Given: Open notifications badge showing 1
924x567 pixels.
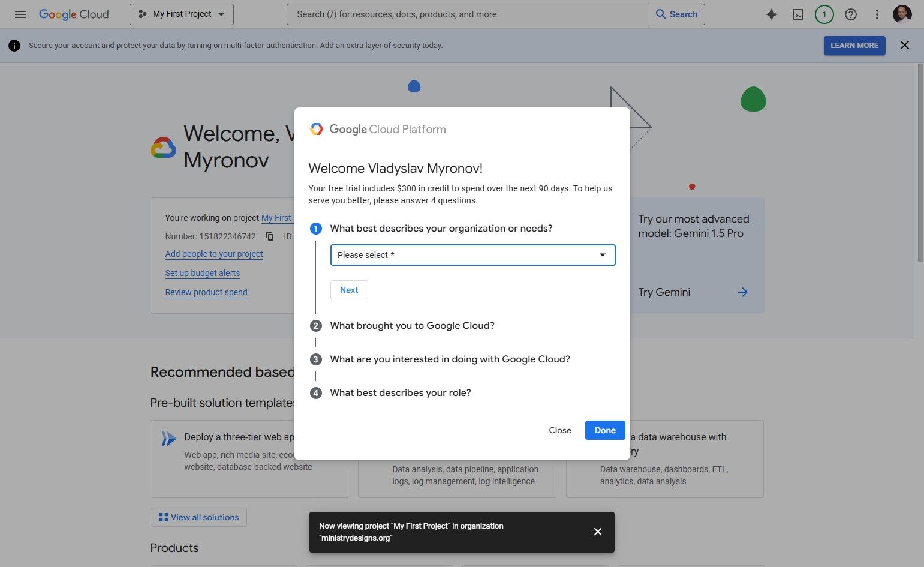Looking at the screenshot, I should pos(824,14).
